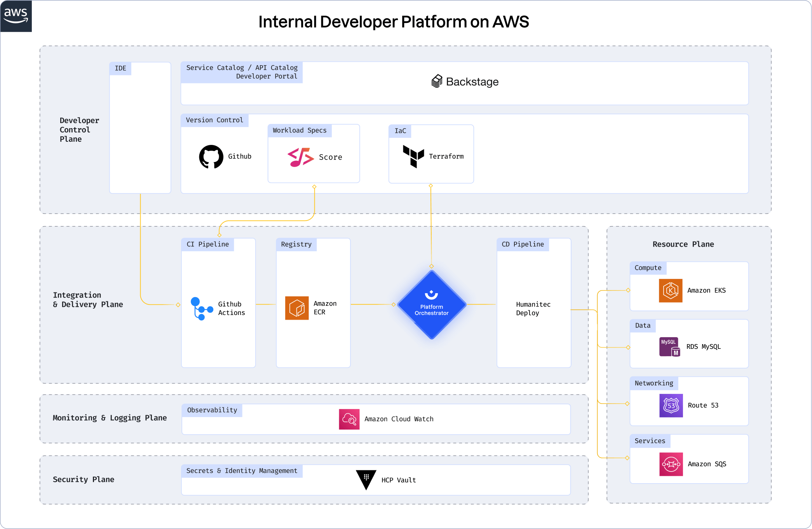Select the IDE label tab
The image size is (812, 529).
120,68
